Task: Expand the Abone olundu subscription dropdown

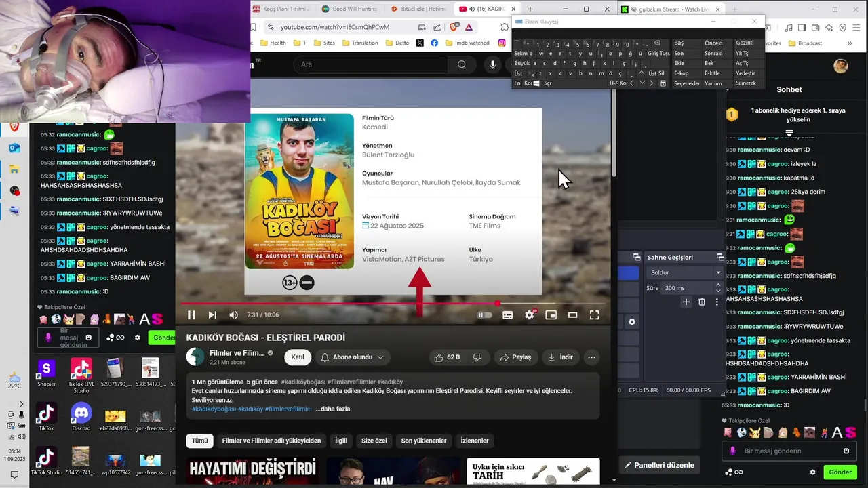Action: (353, 357)
